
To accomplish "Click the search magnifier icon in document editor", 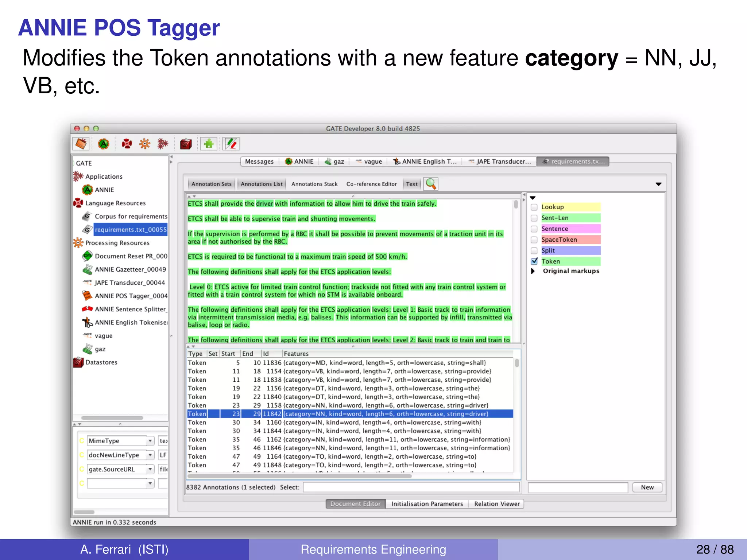I will 431,184.
